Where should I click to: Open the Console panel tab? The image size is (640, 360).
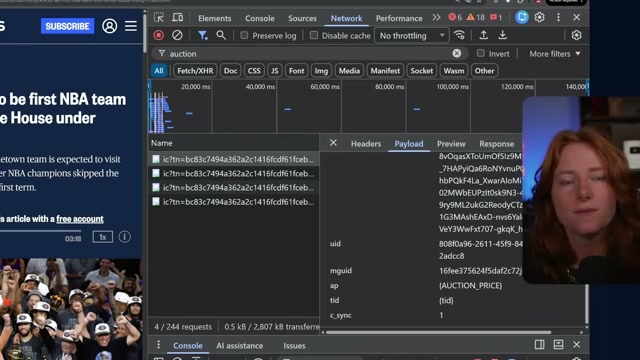[x=260, y=18]
